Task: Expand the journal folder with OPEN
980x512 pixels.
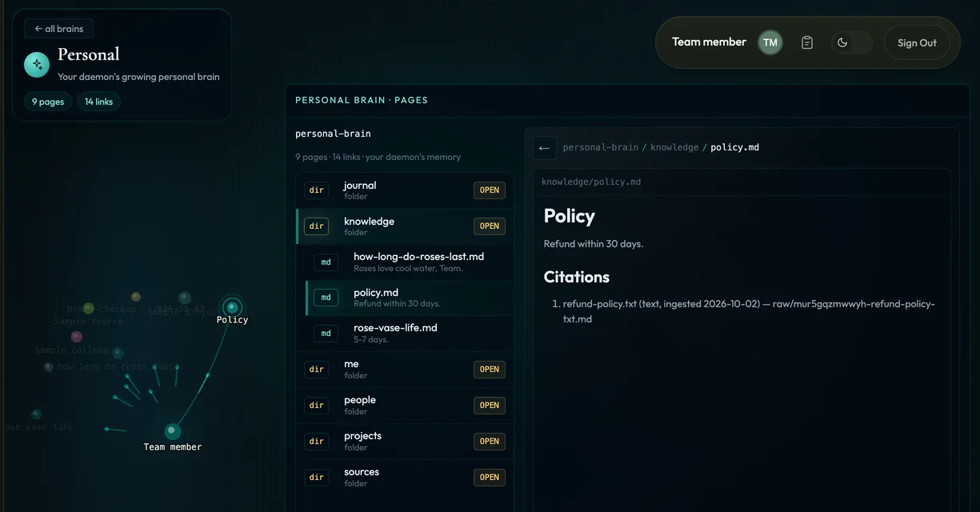Action: 490,190
